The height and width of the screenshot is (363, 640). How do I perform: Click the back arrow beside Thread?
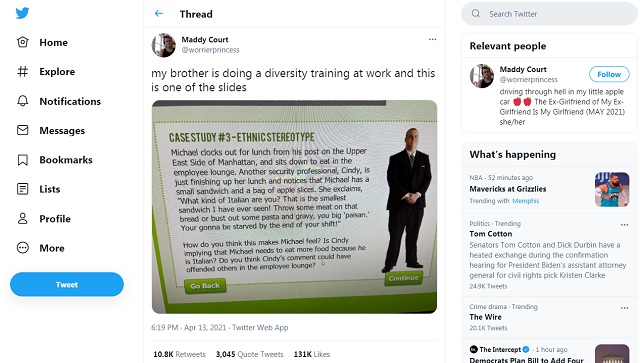coord(159,13)
